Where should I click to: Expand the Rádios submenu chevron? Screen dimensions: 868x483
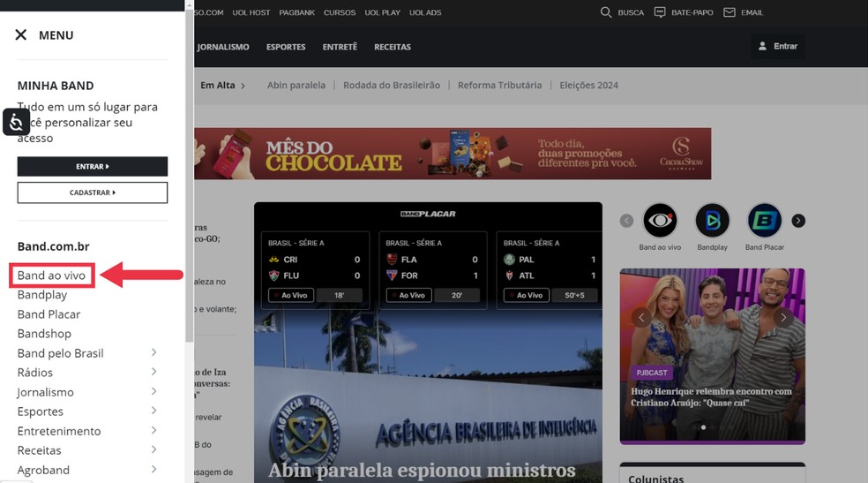tap(153, 372)
